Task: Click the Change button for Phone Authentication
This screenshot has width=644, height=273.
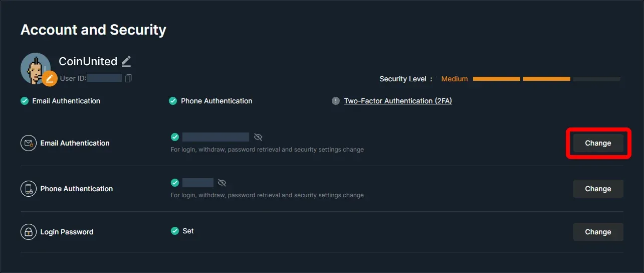Action: click(598, 189)
